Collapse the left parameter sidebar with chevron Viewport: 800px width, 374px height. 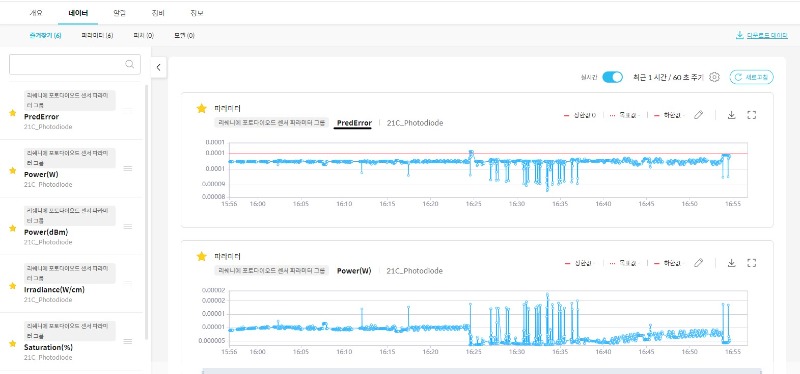coord(159,67)
